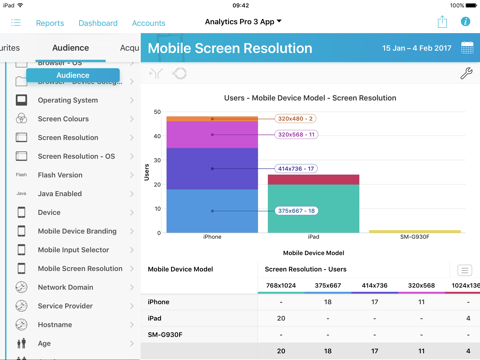Viewport: 480px width, 360px height.
Task: Switch to the Dashboard tab
Action: pos(98,23)
